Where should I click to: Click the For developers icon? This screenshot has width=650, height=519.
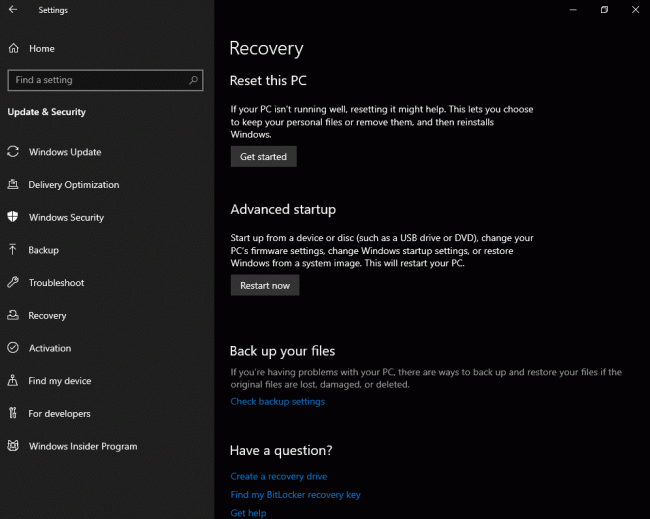point(13,413)
